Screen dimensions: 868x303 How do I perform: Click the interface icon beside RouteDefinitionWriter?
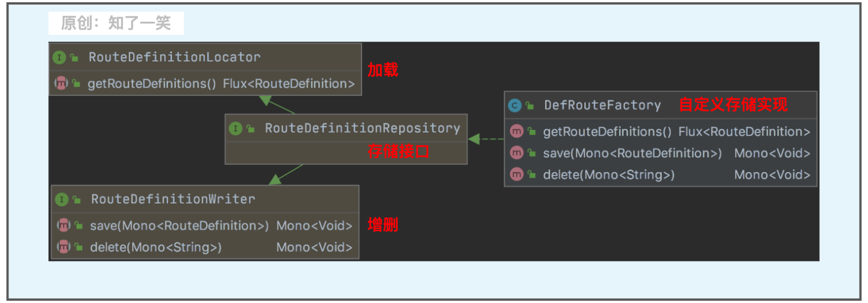pos(62,200)
